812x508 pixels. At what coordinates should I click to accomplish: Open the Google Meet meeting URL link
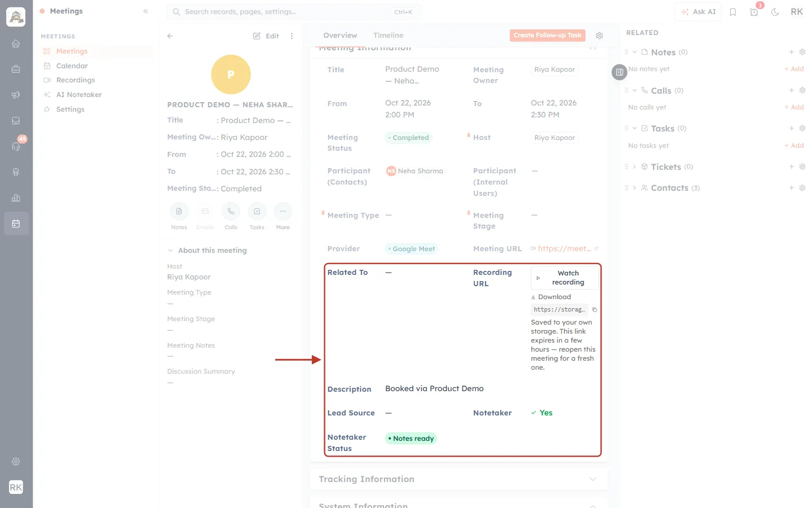click(x=564, y=248)
